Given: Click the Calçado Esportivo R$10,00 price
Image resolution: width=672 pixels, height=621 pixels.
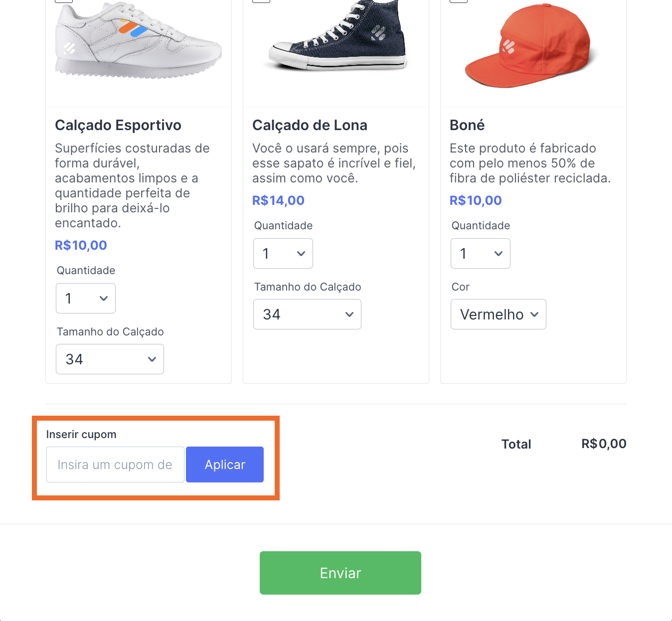Looking at the screenshot, I should (x=81, y=245).
